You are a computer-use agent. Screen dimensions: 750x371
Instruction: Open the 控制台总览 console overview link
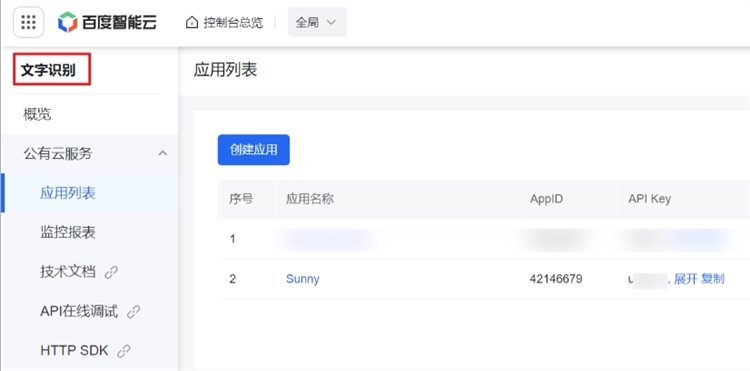(233, 22)
